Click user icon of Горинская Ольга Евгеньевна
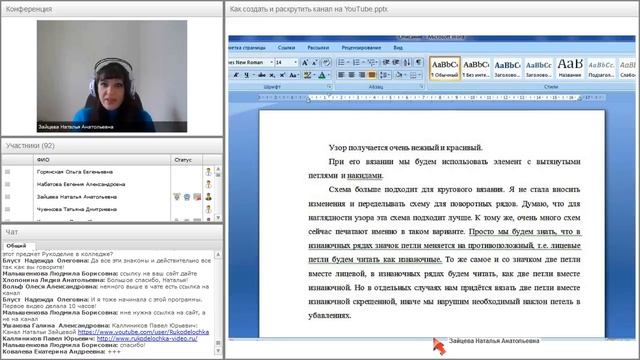The image size is (640, 360). pyautogui.click(x=209, y=172)
